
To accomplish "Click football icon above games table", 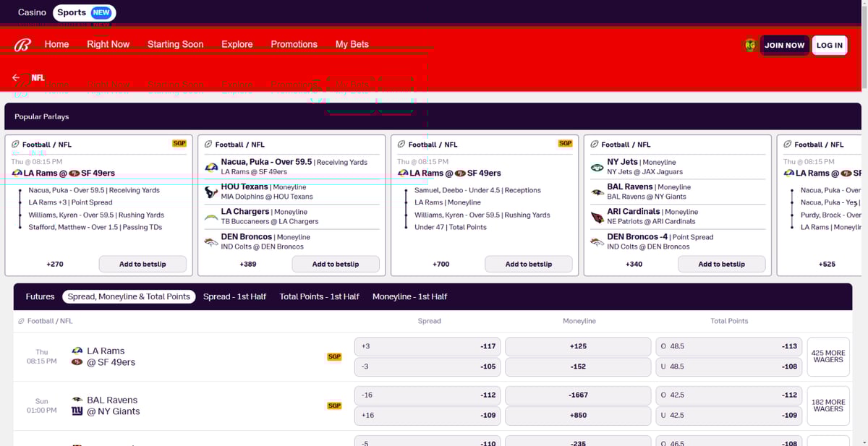I will [22, 321].
